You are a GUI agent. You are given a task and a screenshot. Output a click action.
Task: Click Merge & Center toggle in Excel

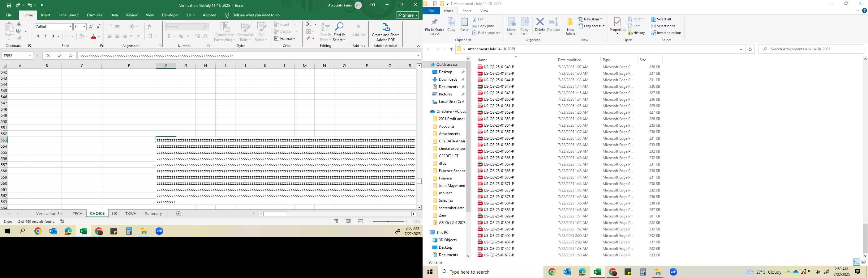(149, 36)
